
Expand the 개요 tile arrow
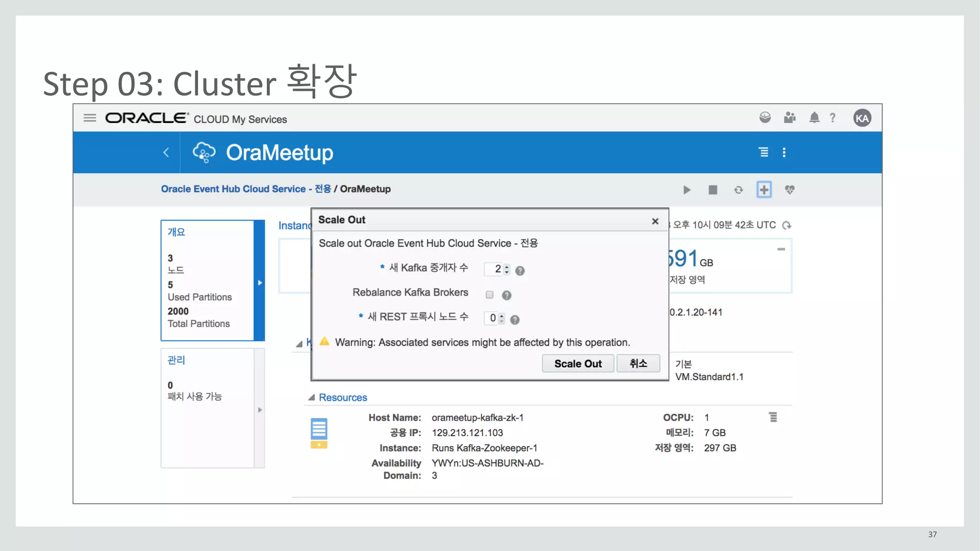260,283
